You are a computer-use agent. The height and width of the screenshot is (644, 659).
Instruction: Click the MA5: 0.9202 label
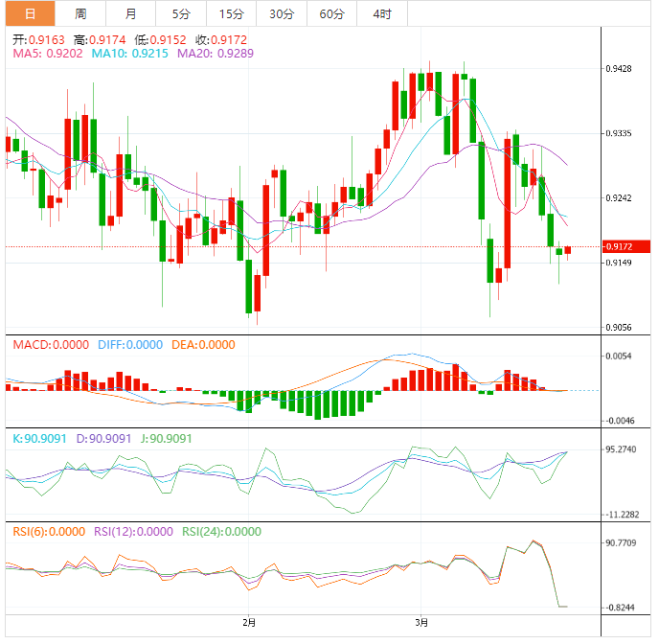48,54
